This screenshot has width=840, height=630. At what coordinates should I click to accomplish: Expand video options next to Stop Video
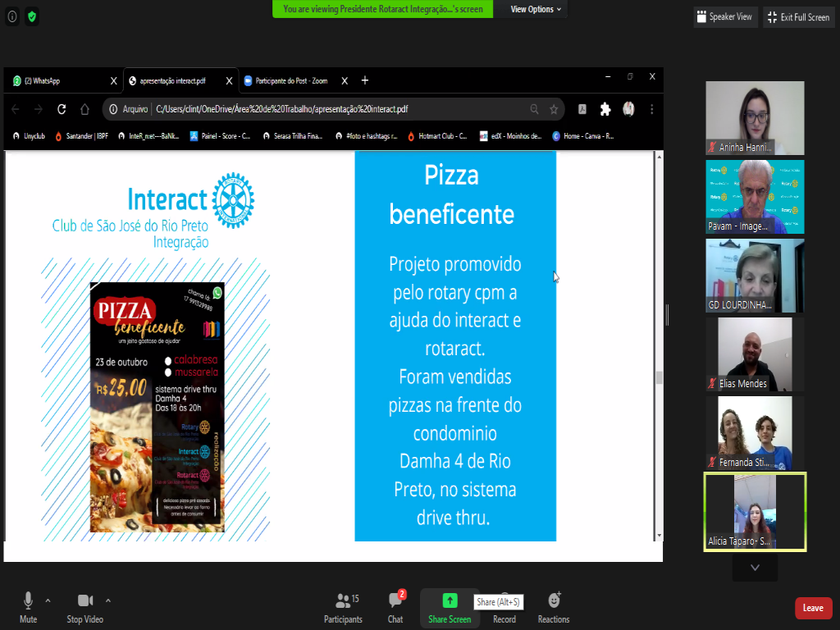[x=107, y=600]
